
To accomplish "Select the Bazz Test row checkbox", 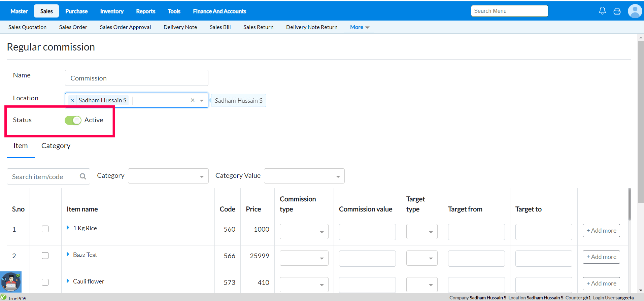I will [x=45, y=256].
